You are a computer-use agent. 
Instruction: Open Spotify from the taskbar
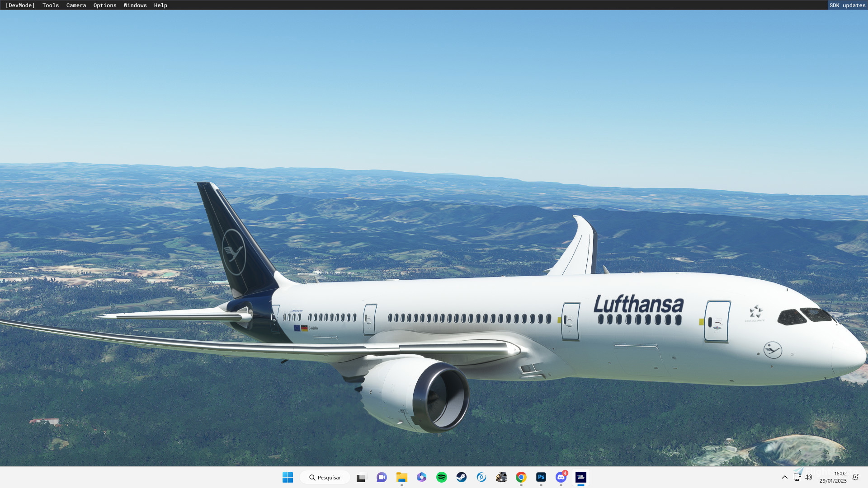[x=441, y=477]
